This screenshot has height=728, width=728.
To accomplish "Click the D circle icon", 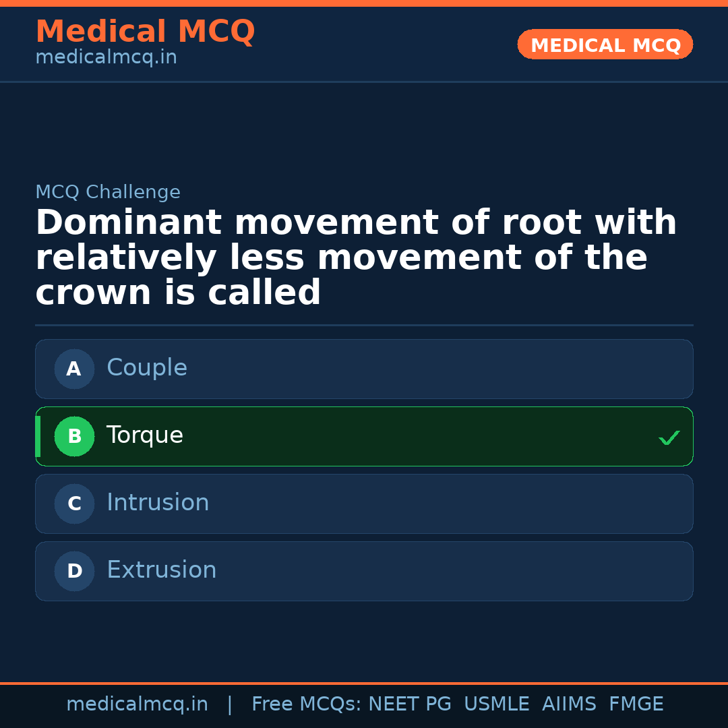I will click(74, 571).
